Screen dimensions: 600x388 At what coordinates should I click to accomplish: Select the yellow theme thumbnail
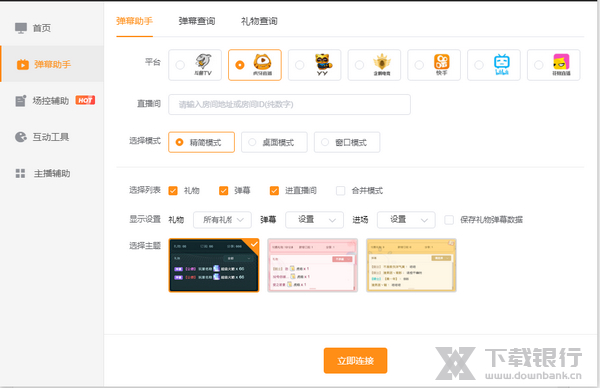click(411, 265)
